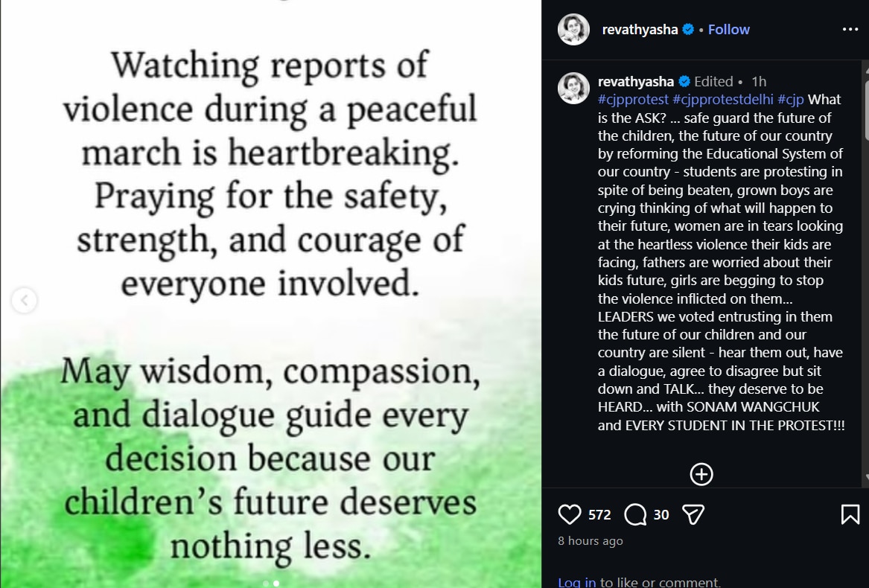Like the post with the heart icon

[569, 515]
